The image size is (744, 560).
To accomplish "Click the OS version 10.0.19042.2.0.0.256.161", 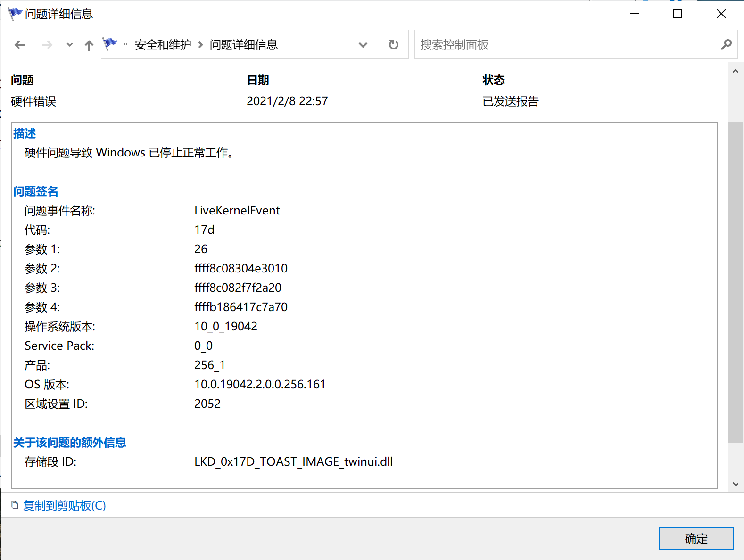I will pyautogui.click(x=260, y=384).
